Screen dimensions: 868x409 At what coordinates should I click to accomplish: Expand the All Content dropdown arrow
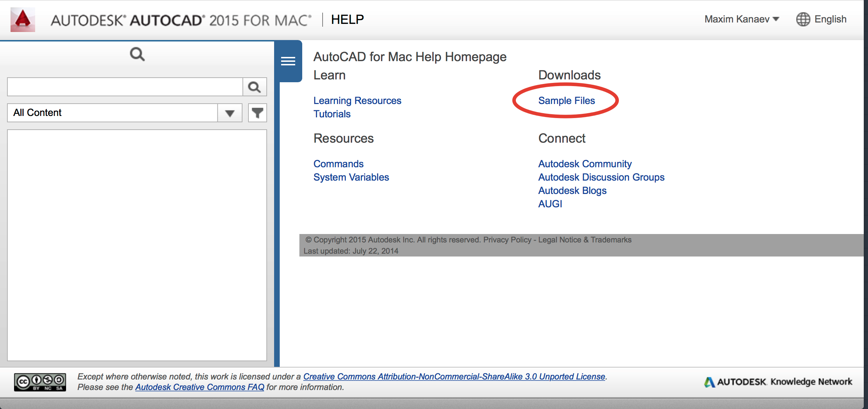[x=230, y=113]
